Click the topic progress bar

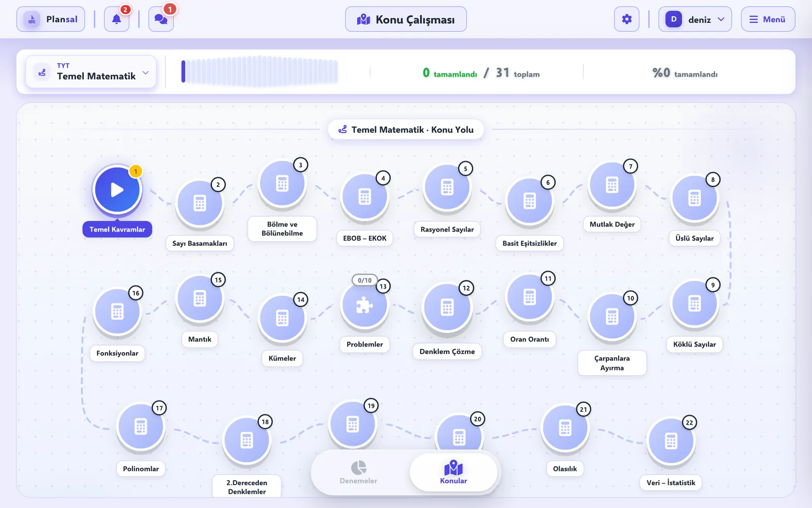[260, 71]
